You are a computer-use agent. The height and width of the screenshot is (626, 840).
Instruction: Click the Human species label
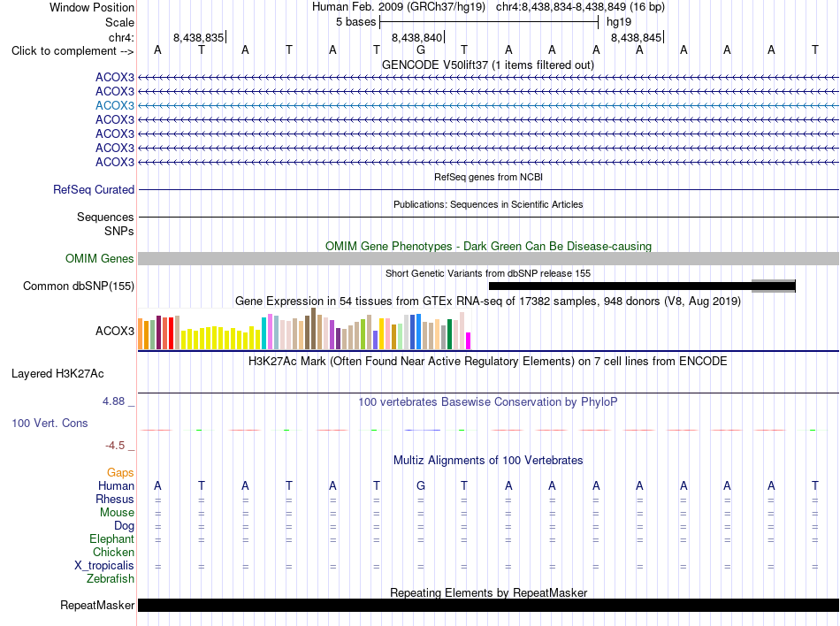coord(116,485)
